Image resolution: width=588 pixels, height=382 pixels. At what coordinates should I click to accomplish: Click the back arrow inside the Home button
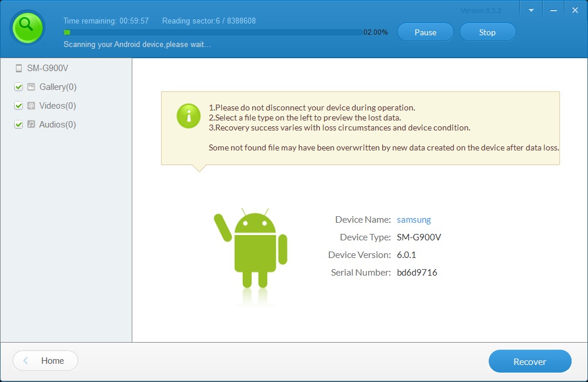pos(25,360)
